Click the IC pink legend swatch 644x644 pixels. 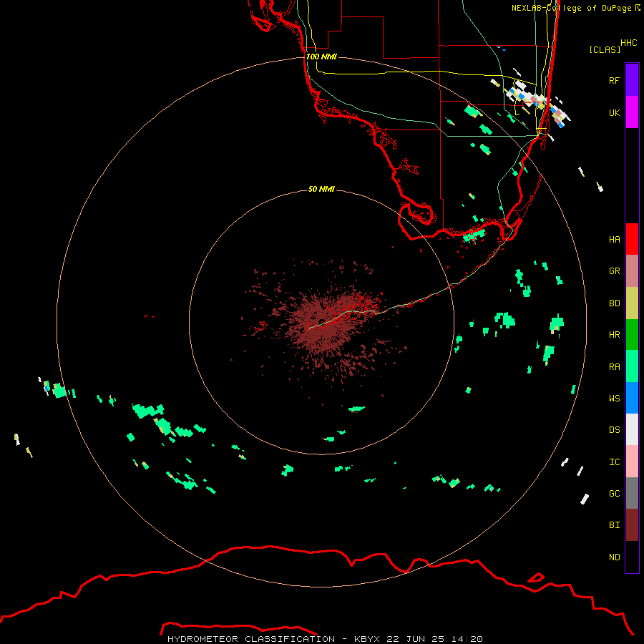tap(632, 462)
